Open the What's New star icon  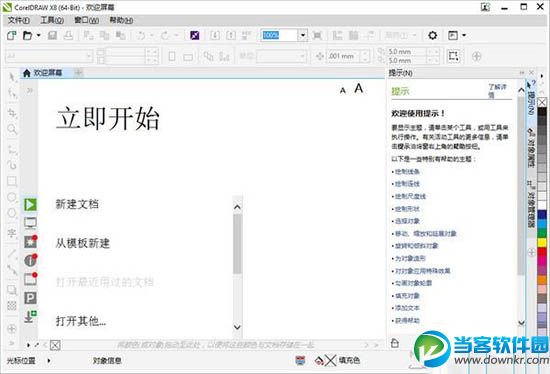click(30, 242)
